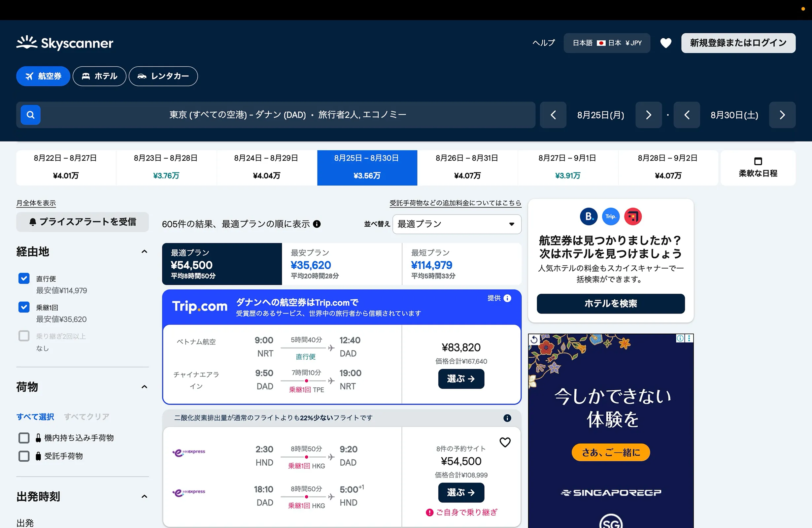Viewport: 812px width, 528px height.
Task: Advance the return date with right chevron
Action: click(782, 115)
